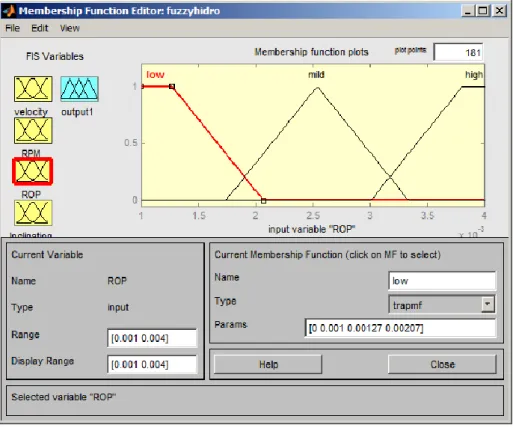This screenshot has width=513, height=428.
Task: Click the low MF shoulder handle near 1.27
Action: tap(172, 86)
